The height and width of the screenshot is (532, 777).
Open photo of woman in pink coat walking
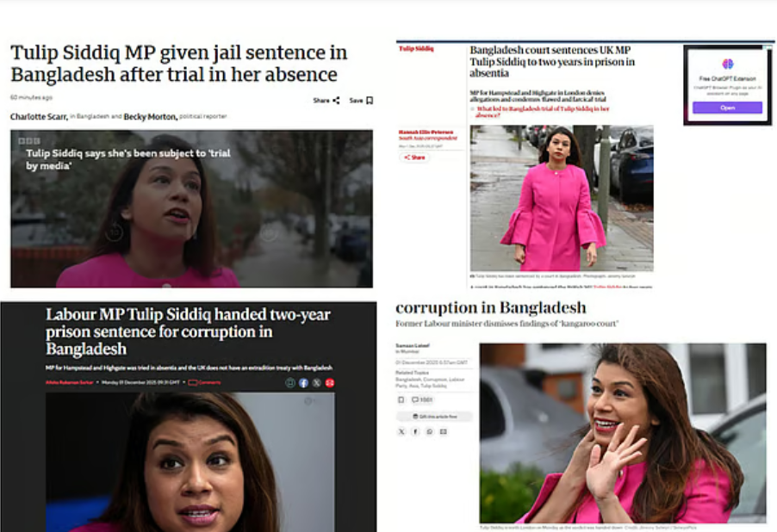[562, 198]
